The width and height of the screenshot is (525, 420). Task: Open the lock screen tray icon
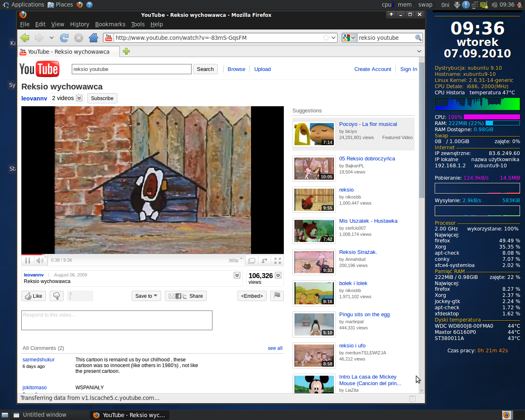click(484, 5)
